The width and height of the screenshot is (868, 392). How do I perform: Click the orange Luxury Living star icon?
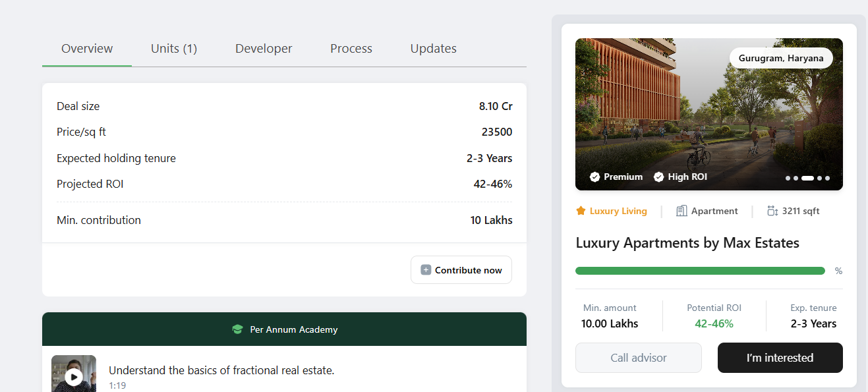pos(581,211)
